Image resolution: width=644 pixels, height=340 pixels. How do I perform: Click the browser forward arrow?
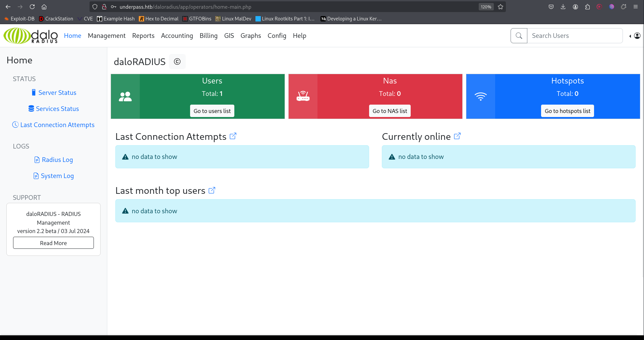(20, 7)
